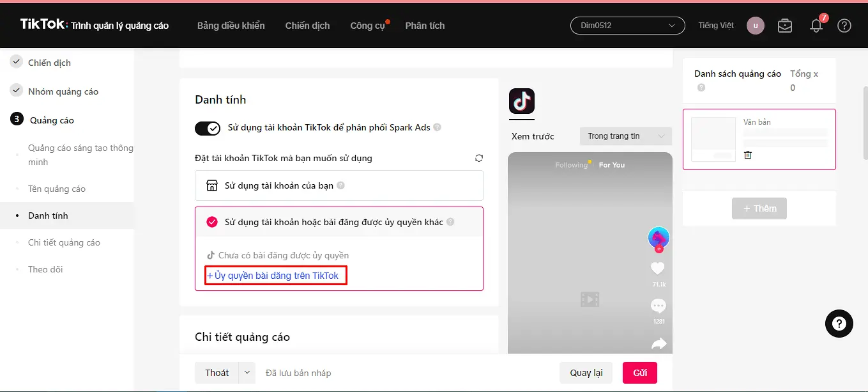Jump to 'Theo dõi' section
The height and width of the screenshot is (392, 868).
[x=45, y=269]
